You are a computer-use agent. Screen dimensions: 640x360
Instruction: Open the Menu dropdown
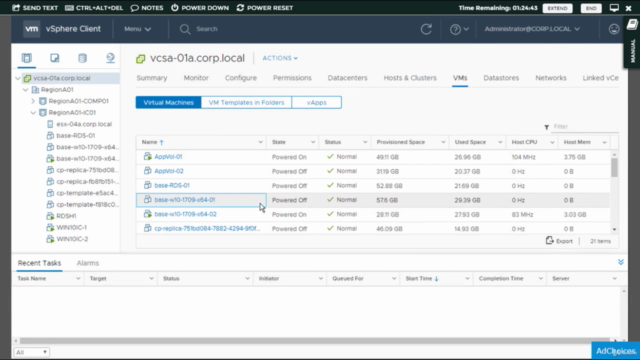point(138,29)
